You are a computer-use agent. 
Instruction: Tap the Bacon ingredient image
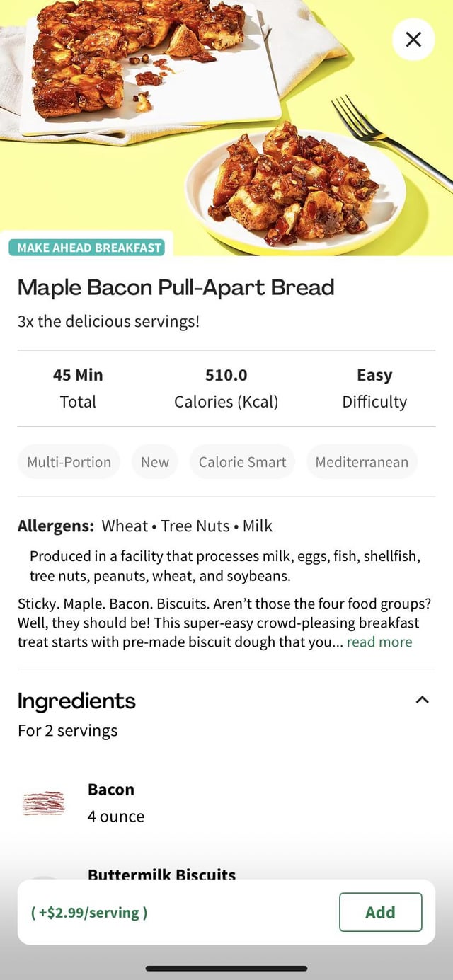click(x=44, y=802)
